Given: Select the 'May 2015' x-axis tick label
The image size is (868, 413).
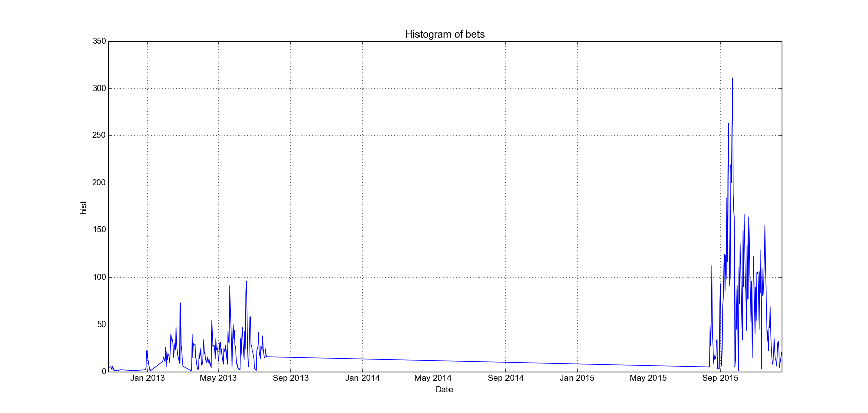Looking at the screenshot, I should tap(648, 378).
